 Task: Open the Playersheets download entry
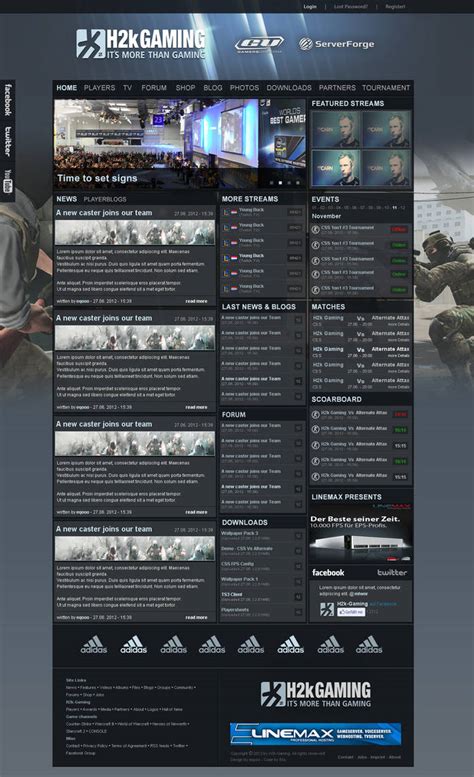click(x=262, y=612)
